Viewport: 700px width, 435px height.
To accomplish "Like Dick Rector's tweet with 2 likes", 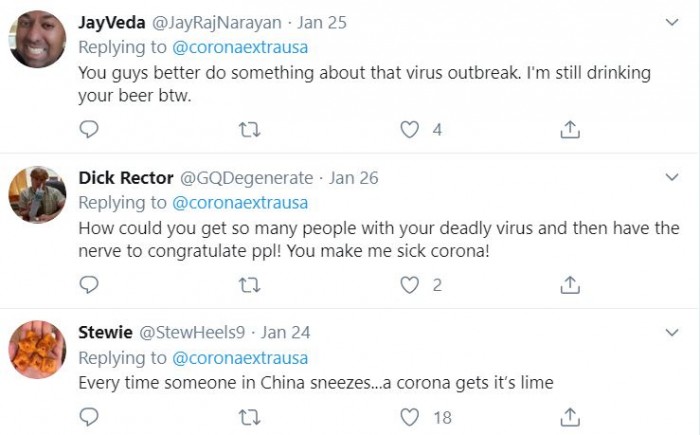I will point(409,285).
